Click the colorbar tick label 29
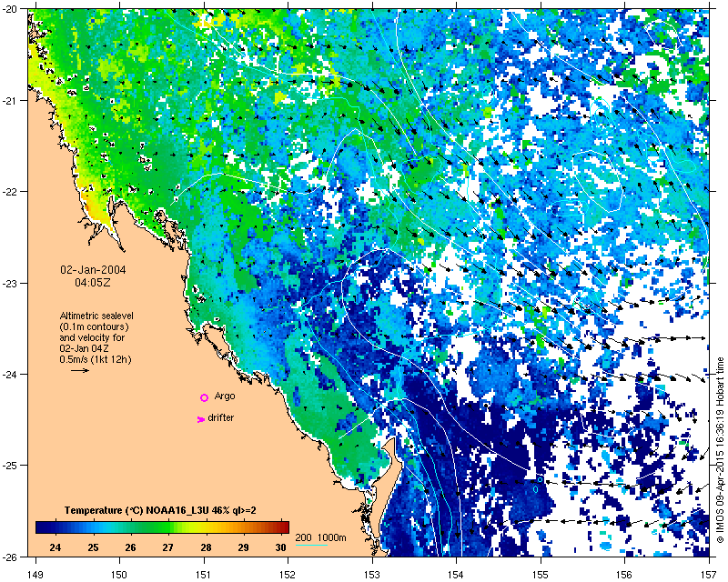The image size is (728, 582). [243, 547]
